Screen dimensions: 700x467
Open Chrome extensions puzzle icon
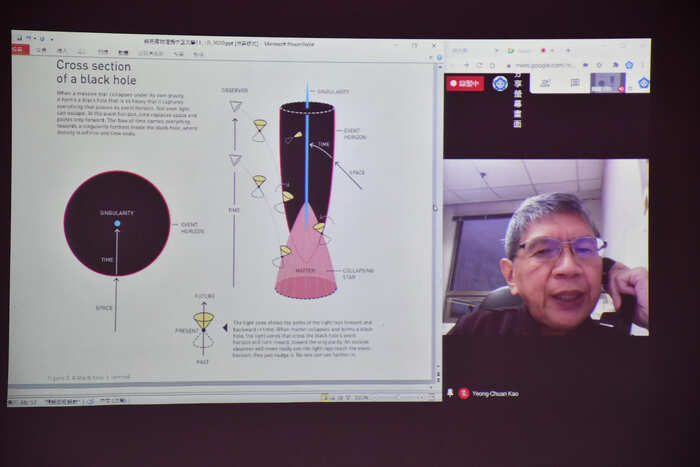pos(616,65)
